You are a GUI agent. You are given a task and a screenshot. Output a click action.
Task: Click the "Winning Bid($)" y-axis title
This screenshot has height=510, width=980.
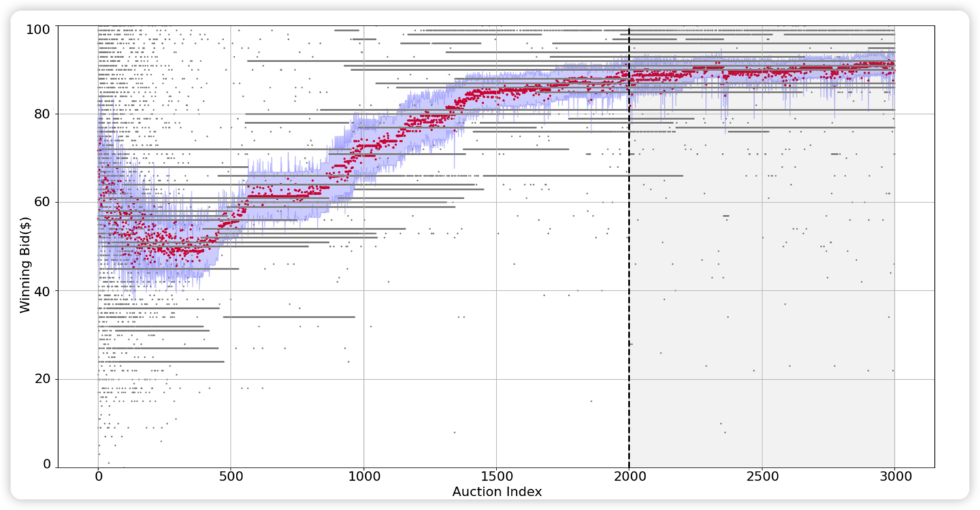[25, 246]
